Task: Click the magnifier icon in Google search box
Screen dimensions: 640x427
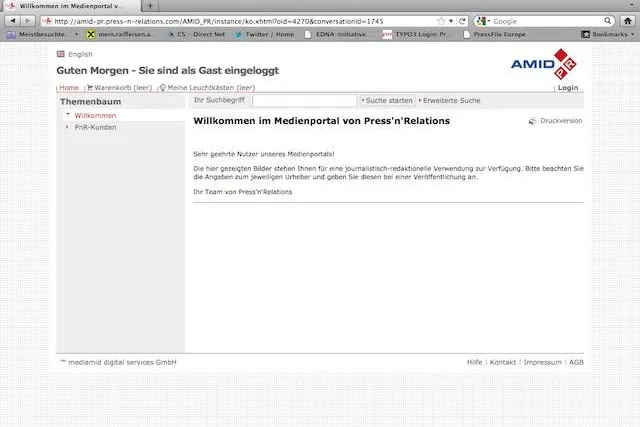Action: coord(608,21)
